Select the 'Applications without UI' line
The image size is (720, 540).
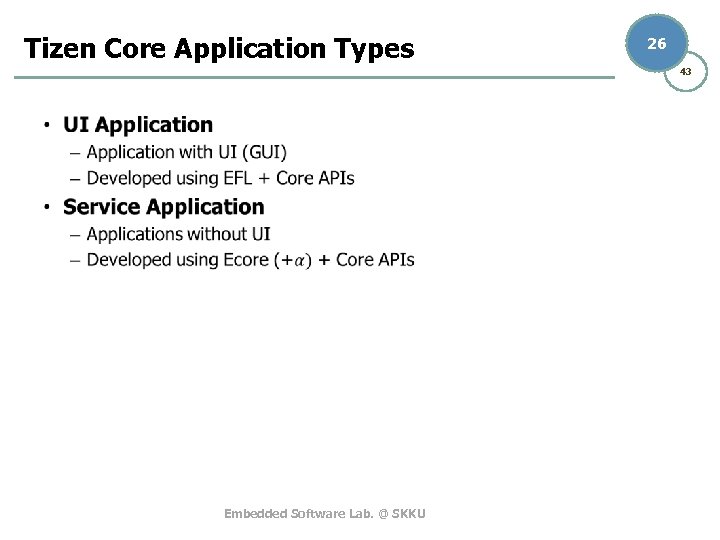[x=178, y=234]
